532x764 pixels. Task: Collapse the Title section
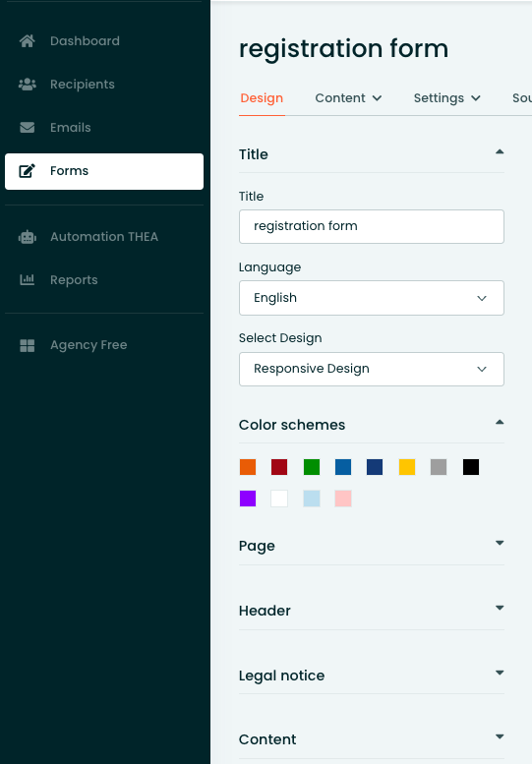click(x=500, y=152)
